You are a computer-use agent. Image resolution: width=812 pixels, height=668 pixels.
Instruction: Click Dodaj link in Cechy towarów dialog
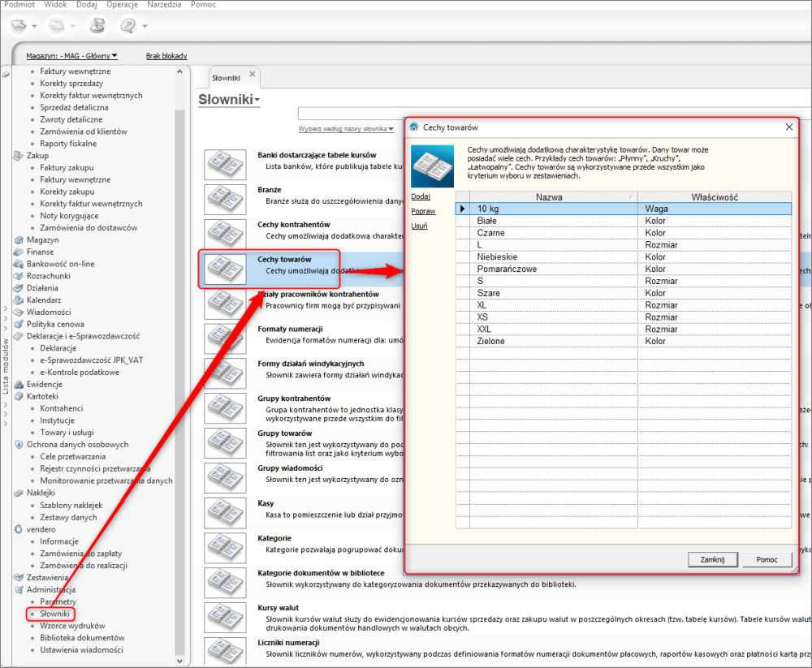click(421, 196)
